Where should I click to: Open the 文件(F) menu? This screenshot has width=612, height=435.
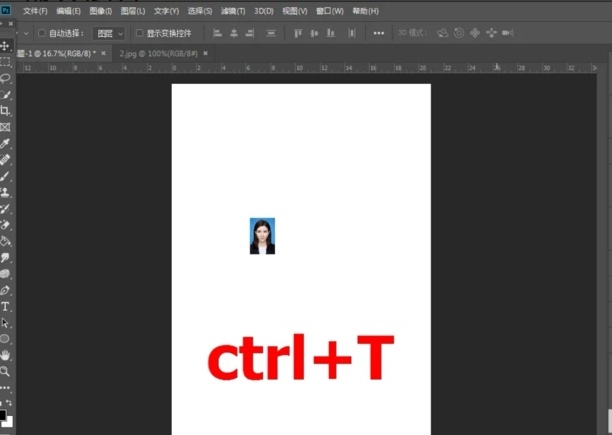(35, 10)
